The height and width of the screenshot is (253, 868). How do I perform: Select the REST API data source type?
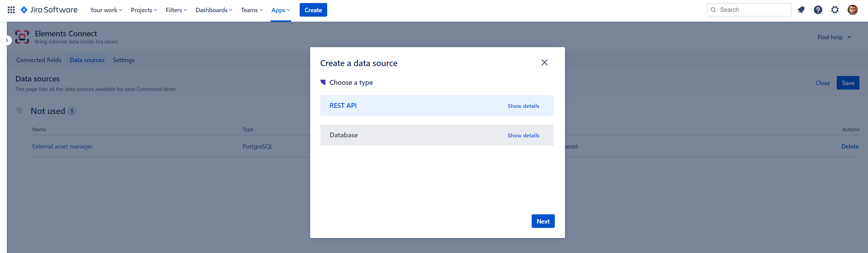(x=343, y=105)
